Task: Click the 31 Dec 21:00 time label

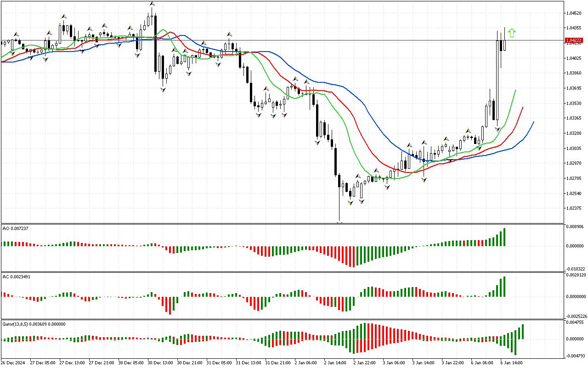Action: pyautogui.click(x=278, y=362)
